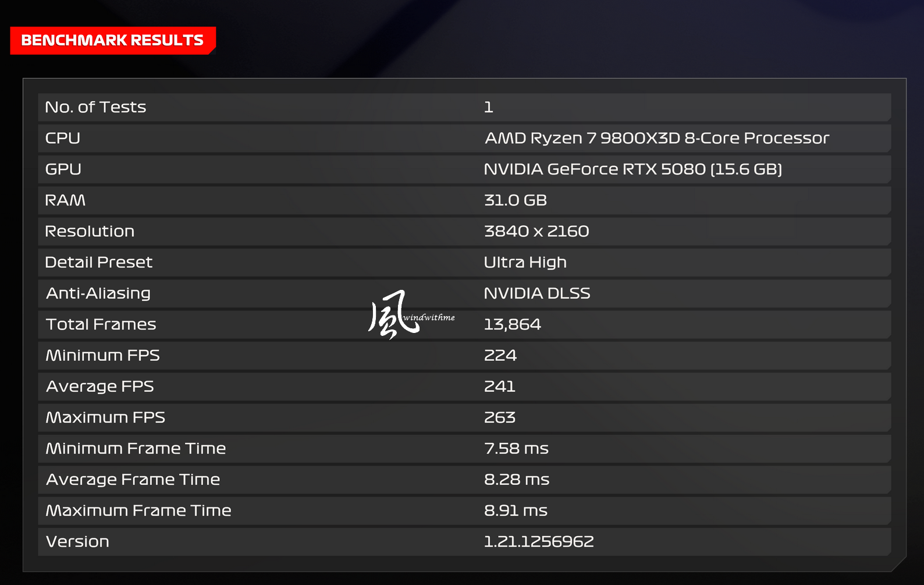Click the '13,864' total frames value
Viewport: 924px width, 585px height.
pyautogui.click(x=513, y=325)
